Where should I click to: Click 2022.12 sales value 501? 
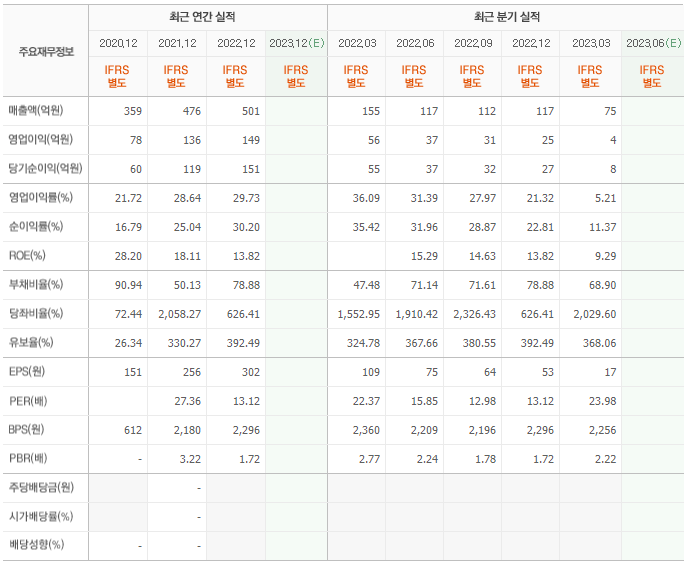pyautogui.click(x=251, y=111)
